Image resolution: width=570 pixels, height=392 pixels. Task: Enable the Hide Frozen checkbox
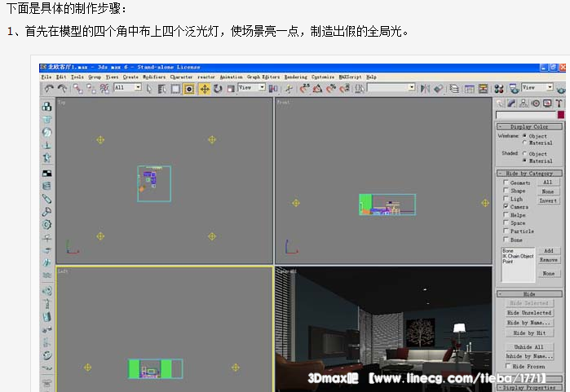click(x=508, y=366)
